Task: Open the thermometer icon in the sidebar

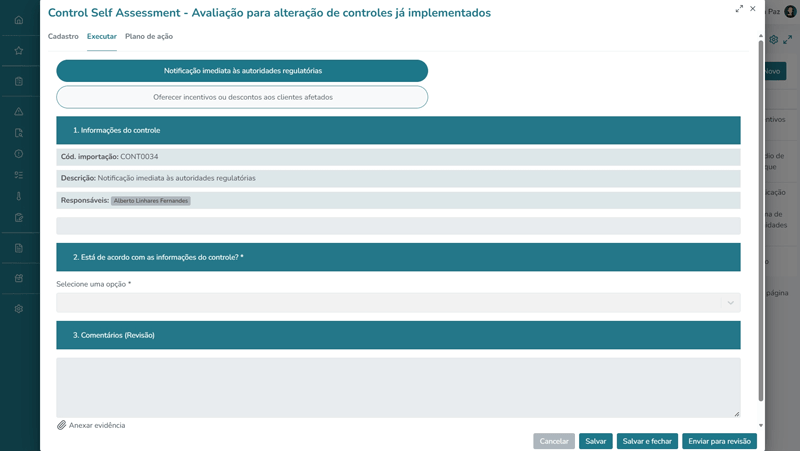Action: pos(19,196)
